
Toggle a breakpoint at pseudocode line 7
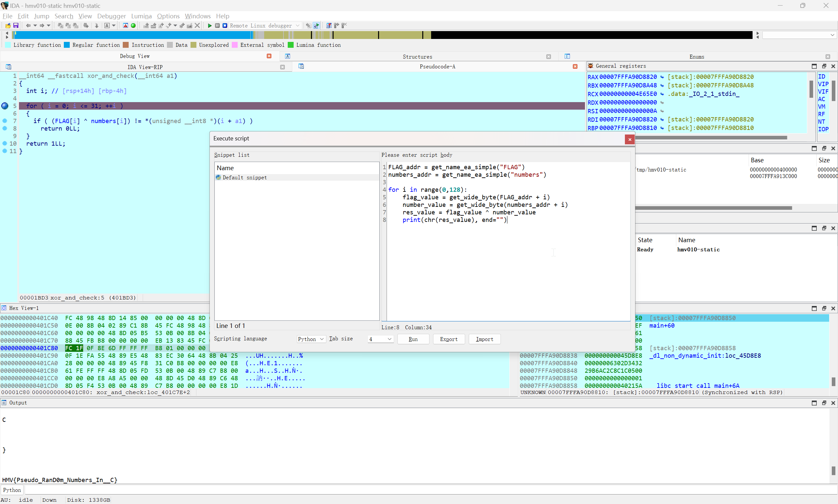tap(5, 121)
